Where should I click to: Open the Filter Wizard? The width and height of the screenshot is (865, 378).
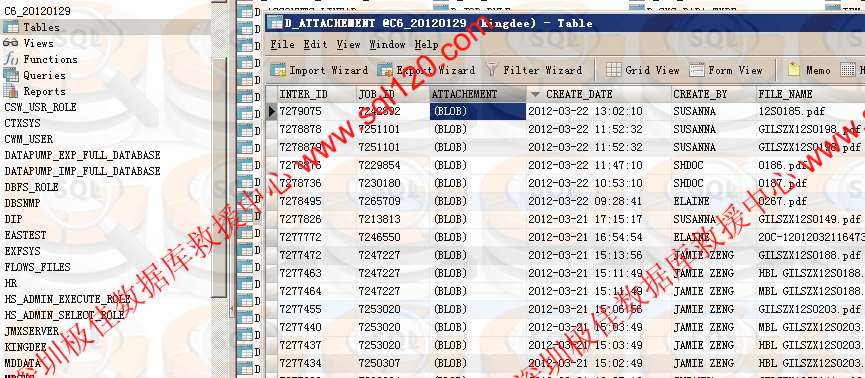(533, 70)
